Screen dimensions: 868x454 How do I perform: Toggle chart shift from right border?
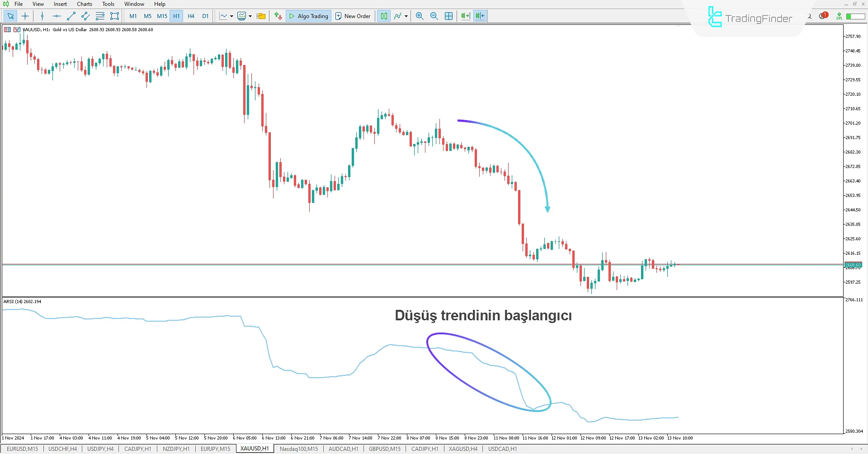click(x=480, y=16)
